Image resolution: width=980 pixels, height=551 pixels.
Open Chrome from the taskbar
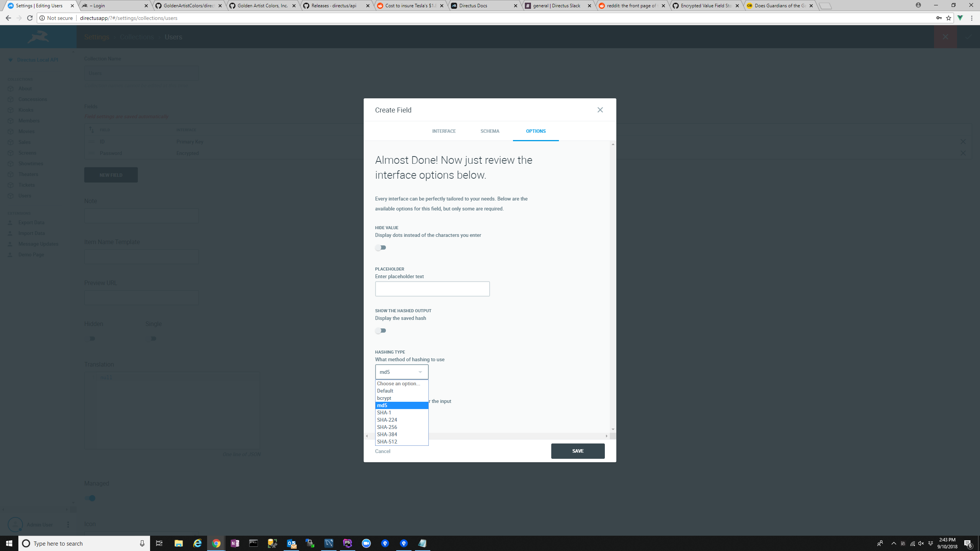click(216, 543)
